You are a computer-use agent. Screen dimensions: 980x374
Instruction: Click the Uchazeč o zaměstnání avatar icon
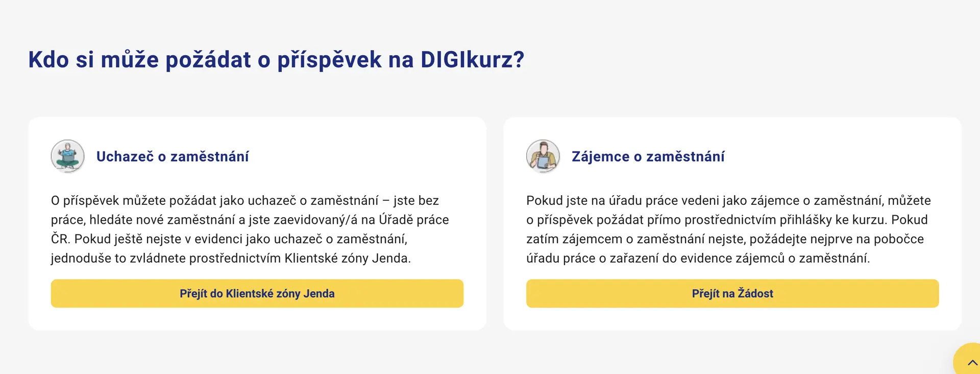click(67, 156)
